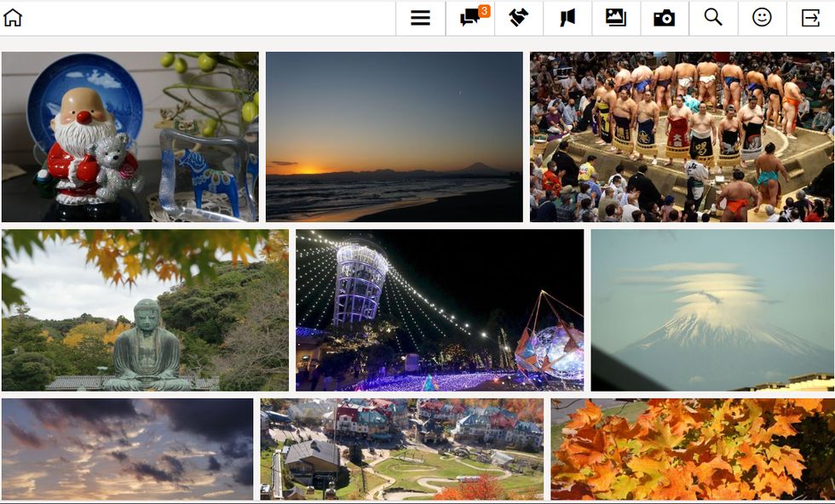Open the sunset beach photo
This screenshot has width=835, height=504.
tap(394, 137)
